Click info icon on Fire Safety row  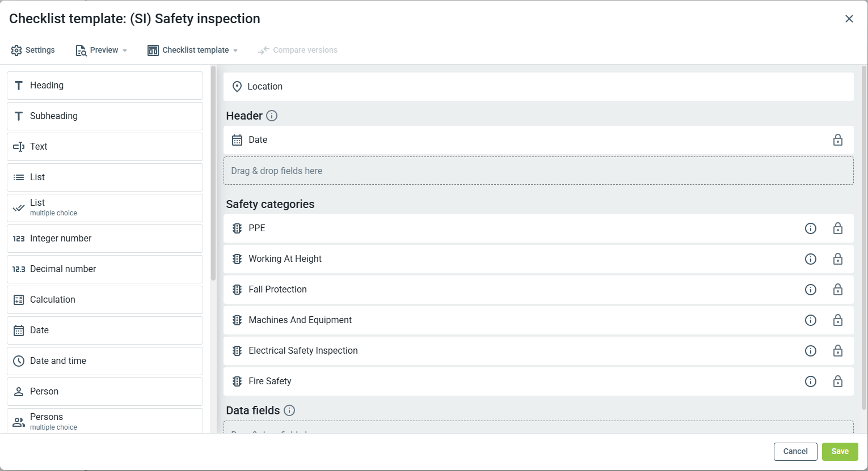(x=811, y=381)
